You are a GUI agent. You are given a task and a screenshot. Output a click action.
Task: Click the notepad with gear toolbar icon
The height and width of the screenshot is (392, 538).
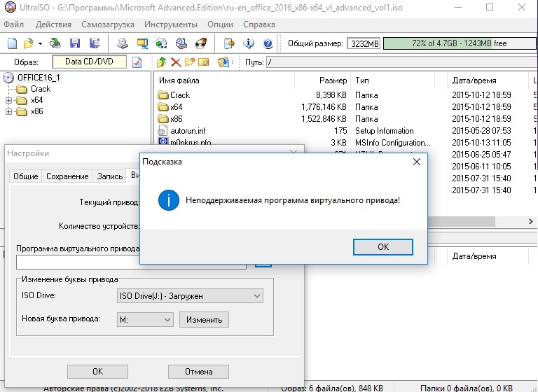point(229,43)
